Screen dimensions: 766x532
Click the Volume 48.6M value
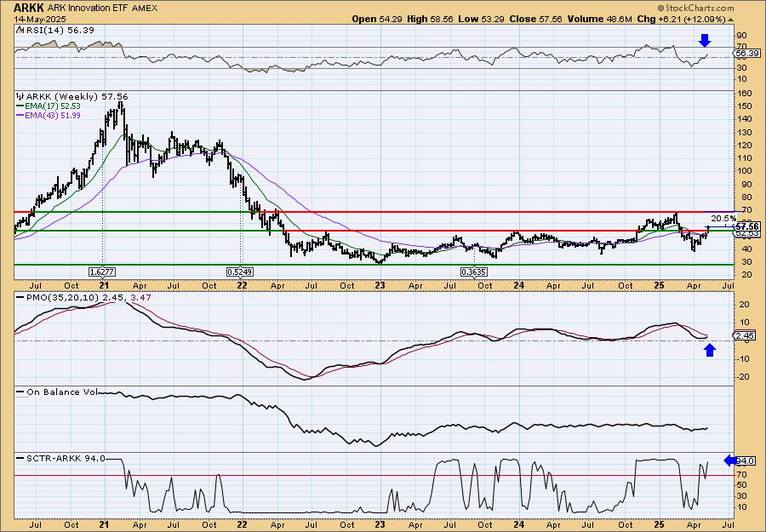click(599, 19)
